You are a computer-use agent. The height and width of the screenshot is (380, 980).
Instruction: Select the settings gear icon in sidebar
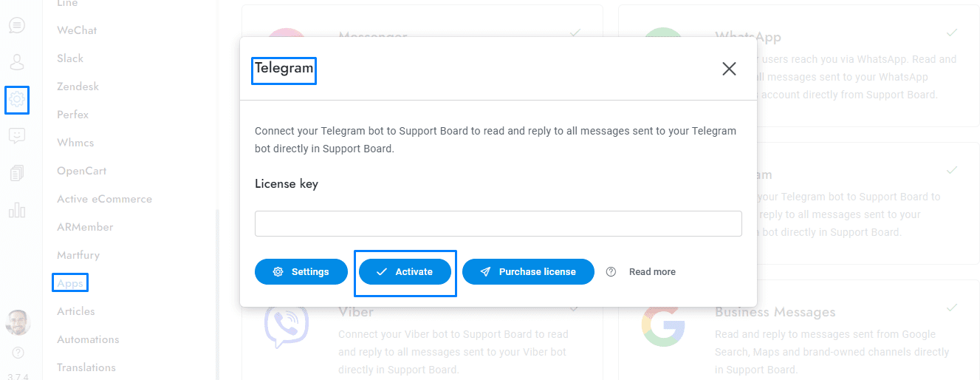coord(17,99)
